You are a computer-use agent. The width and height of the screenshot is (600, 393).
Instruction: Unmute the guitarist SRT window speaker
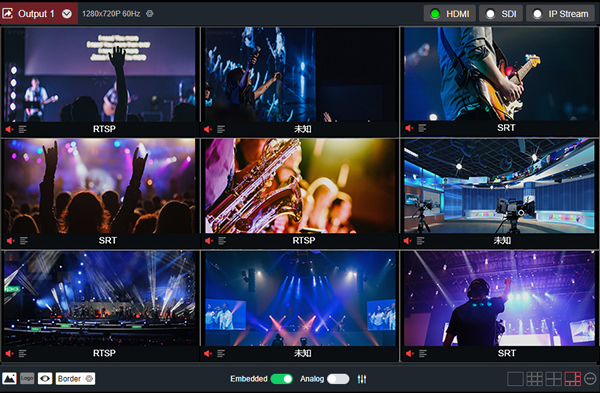[409, 128]
